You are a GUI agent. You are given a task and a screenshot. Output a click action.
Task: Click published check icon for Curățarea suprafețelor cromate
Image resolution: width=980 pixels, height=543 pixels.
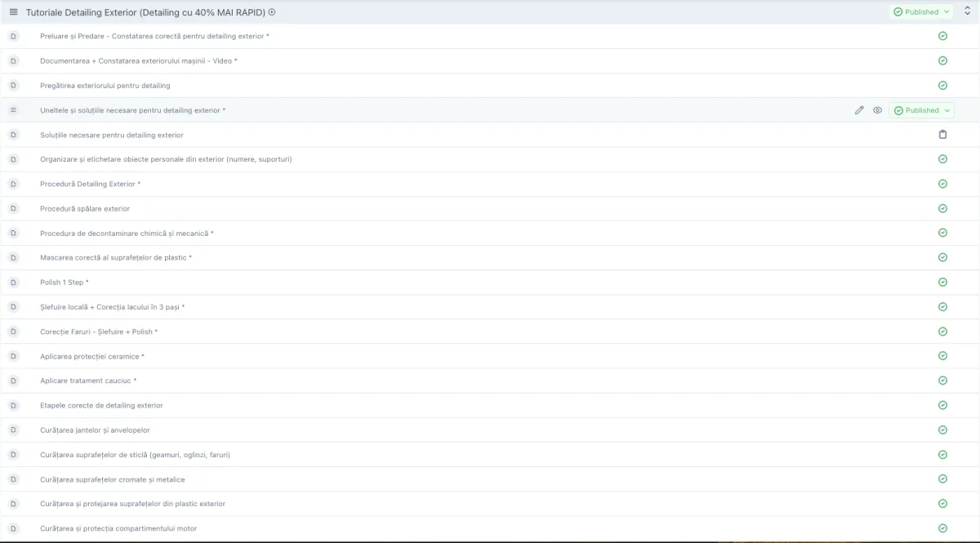click(942, 479)
